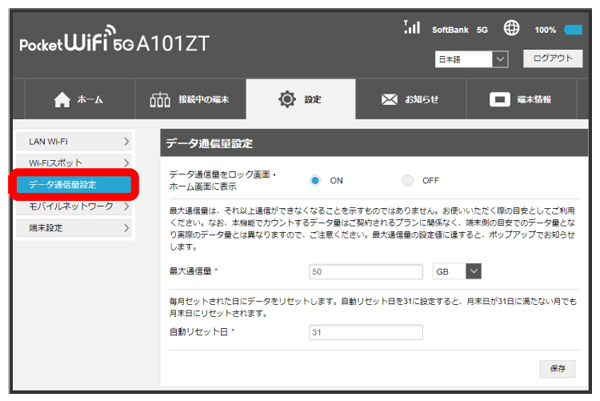Click the envelope notifications icon

(393, 100)
